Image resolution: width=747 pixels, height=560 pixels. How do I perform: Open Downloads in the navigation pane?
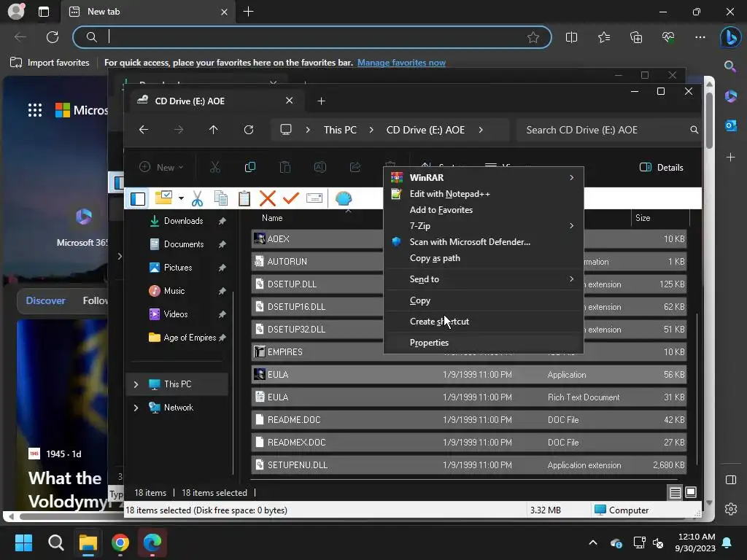pos(183,221)
